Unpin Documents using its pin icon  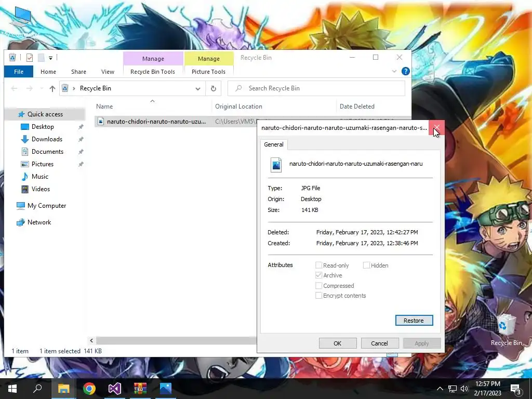click(81, 152)
